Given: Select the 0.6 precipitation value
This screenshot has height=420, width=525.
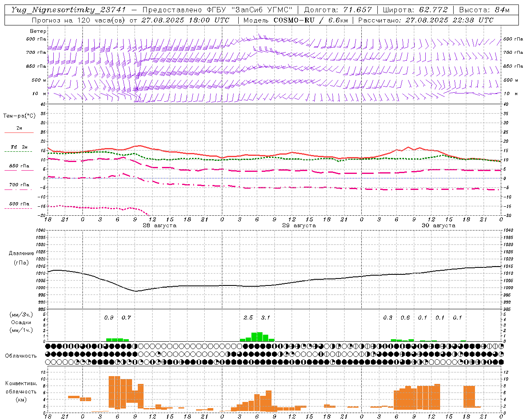Looking at the screenshot, I should pyautogui.click(x=405, y=318).
